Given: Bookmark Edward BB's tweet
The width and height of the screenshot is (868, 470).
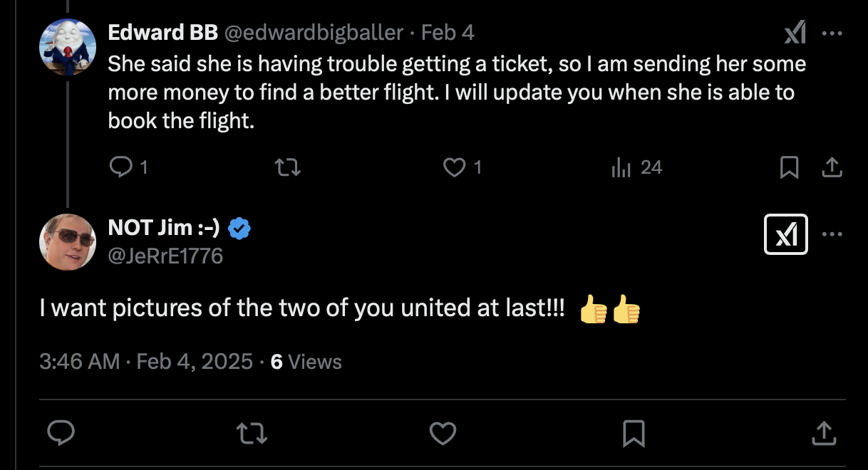Looking at the screenshot, I should pos(789,167).
